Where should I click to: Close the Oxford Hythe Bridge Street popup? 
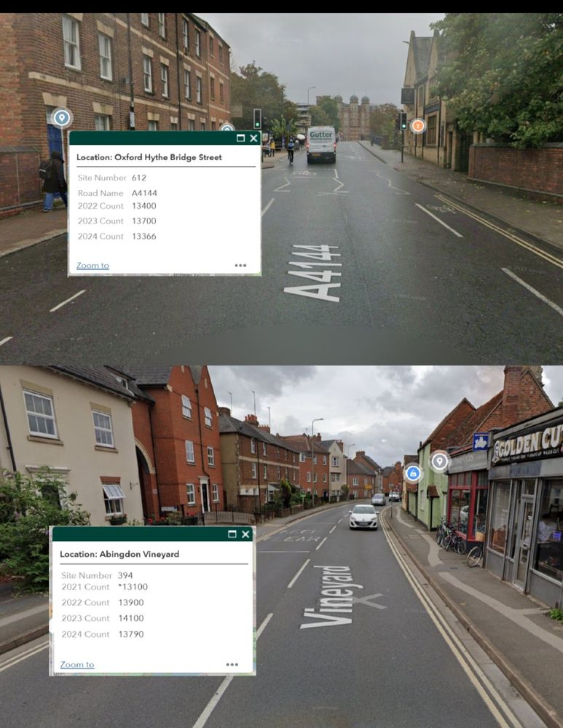point(253,138)
